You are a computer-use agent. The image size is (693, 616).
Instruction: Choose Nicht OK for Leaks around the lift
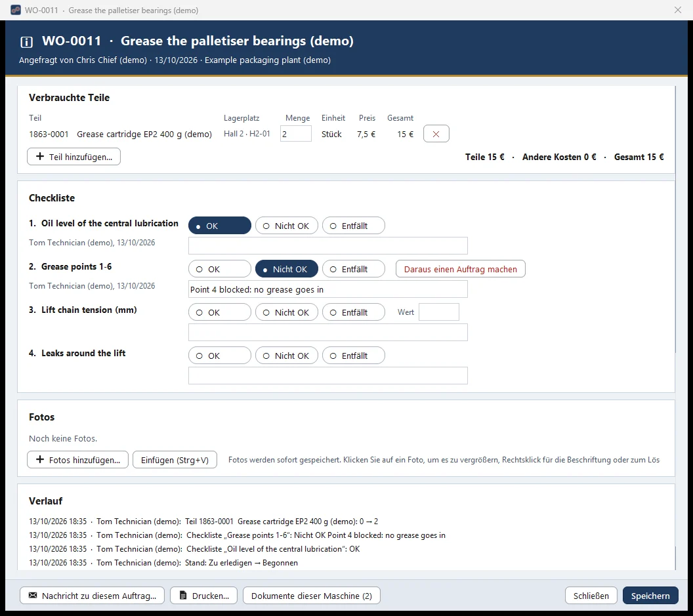(286, 356)
